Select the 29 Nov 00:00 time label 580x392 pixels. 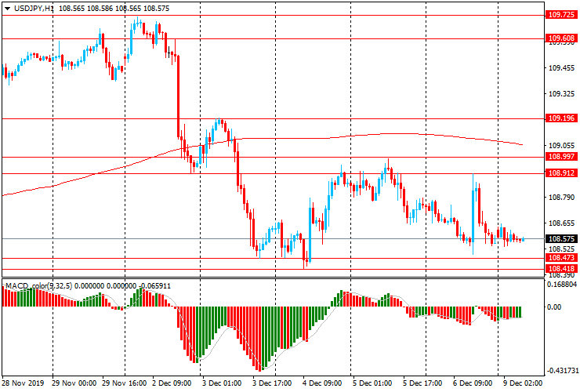point(74,383)
